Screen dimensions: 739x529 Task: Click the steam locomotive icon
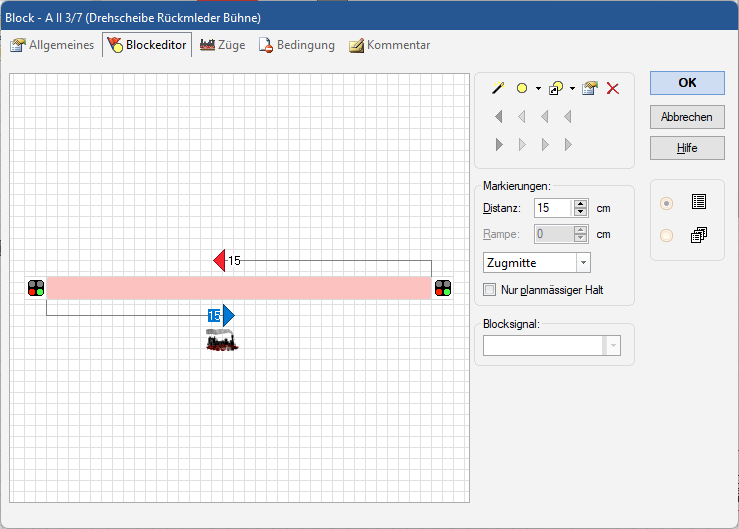222,341
